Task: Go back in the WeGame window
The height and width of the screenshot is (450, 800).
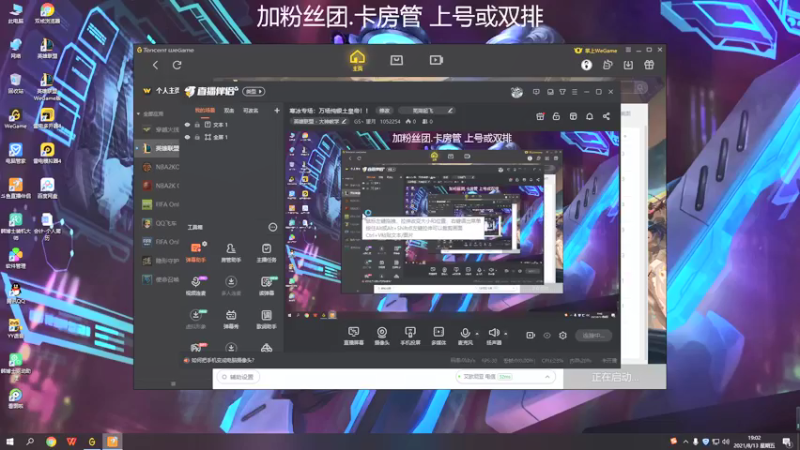Action: [156, 65]
